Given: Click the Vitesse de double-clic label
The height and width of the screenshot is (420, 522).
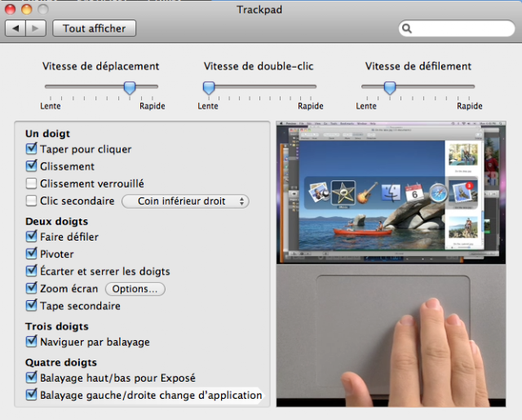Looking at the screenshot, I should click(259, 66).
